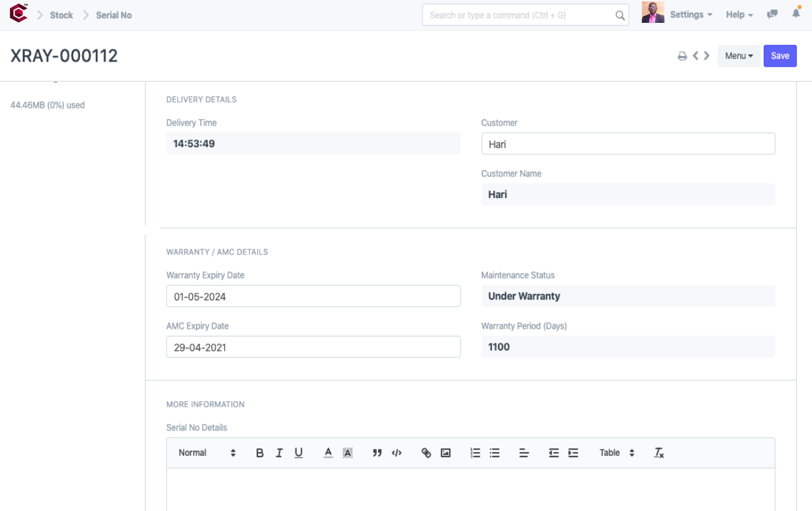Apply underline formatting in editor
The image size is (812, 511).
(x=299, y=453)
